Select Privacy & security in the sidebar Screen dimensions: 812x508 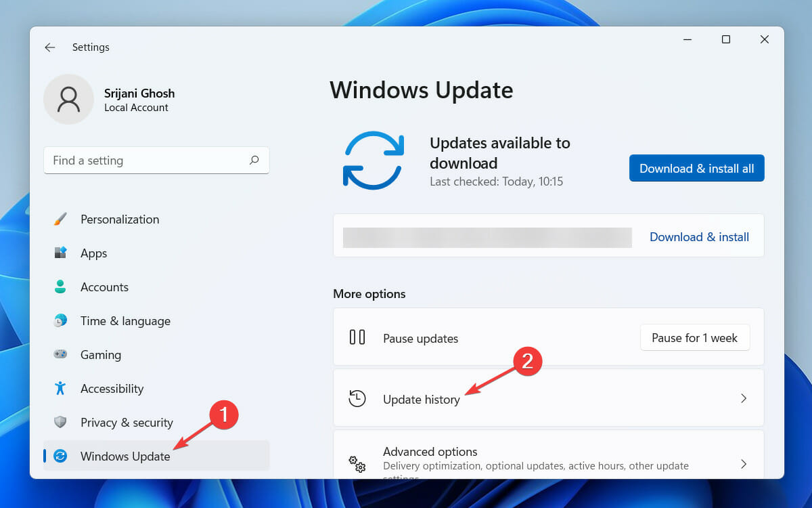pos(156,423)
